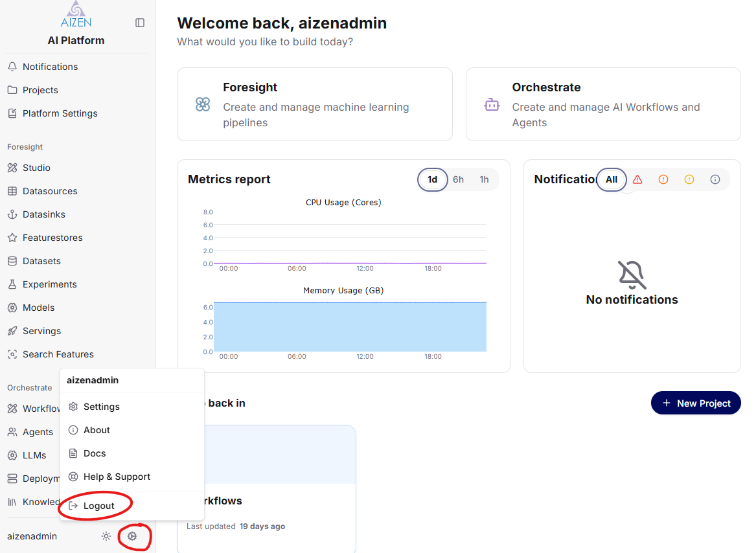Open the gear menu beside aizenadmin
The image size is (756, 553).
(x=132, y=536)
